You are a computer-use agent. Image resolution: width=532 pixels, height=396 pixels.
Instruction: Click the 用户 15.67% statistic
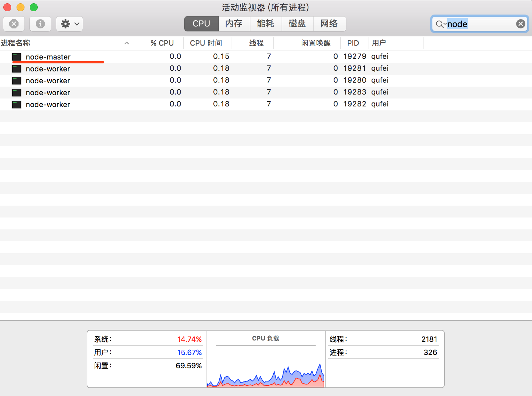[148, 352]
